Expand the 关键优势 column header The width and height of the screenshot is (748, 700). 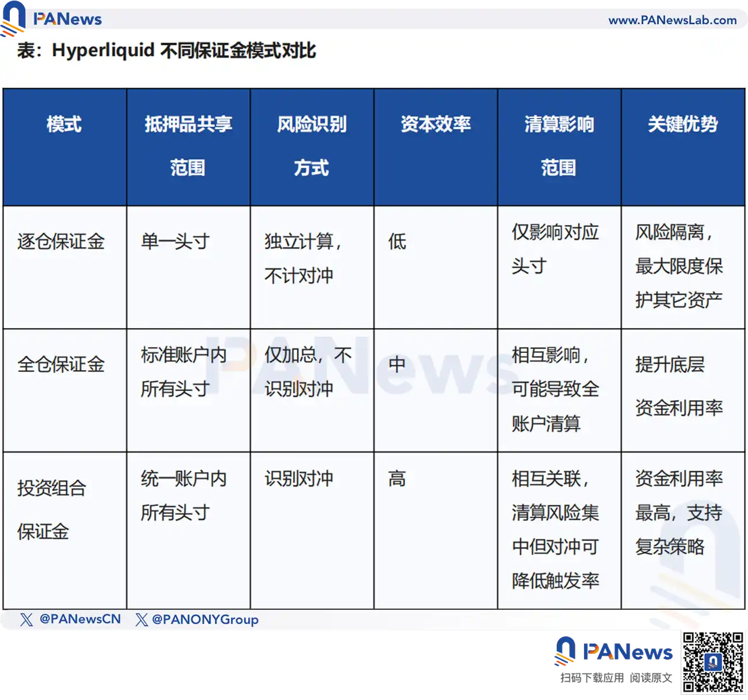(x=682, y=124)
